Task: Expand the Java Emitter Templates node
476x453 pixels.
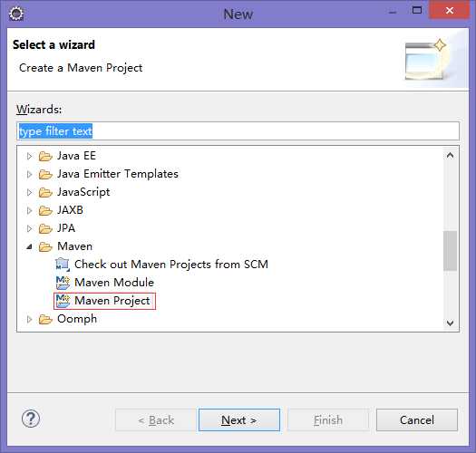Action: tap(29, 175)
